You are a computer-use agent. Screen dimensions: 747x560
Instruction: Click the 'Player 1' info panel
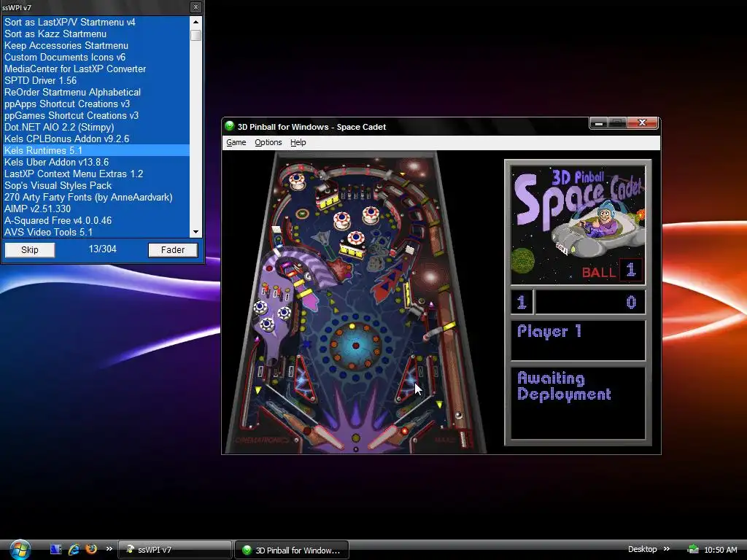pos(578,340)
